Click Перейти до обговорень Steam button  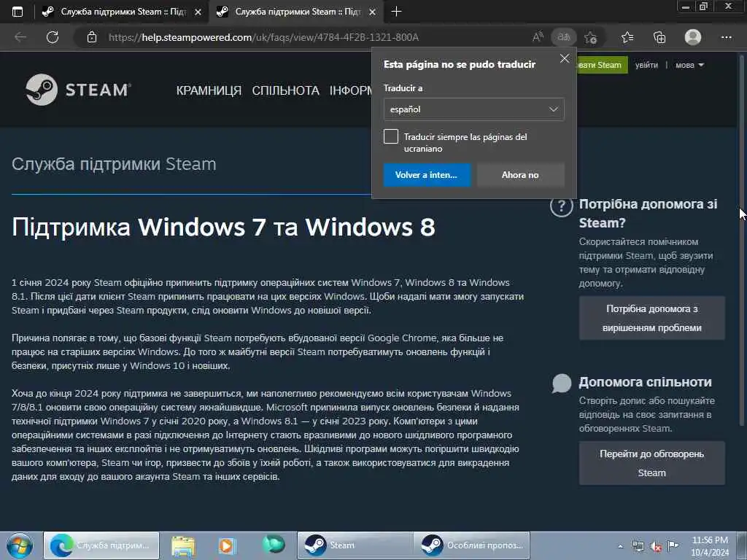[651, 463]
